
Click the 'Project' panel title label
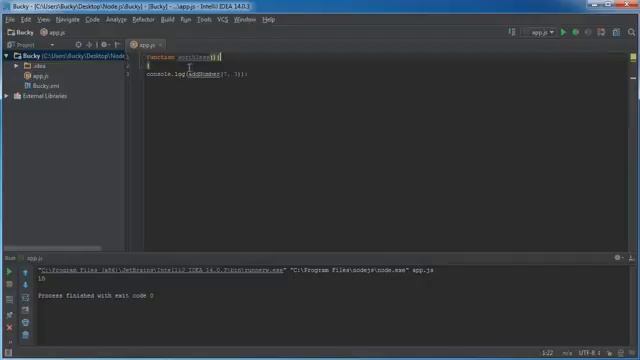[25, 45]
